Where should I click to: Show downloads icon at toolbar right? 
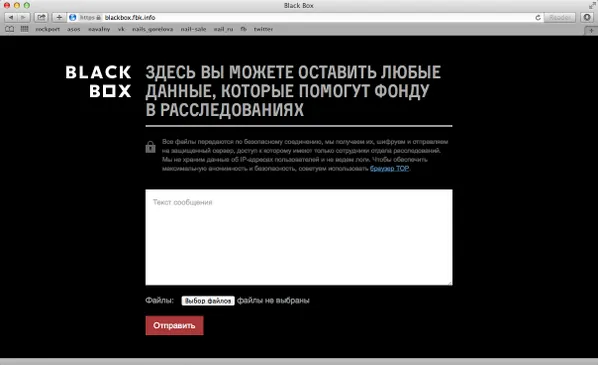[587, 18]
